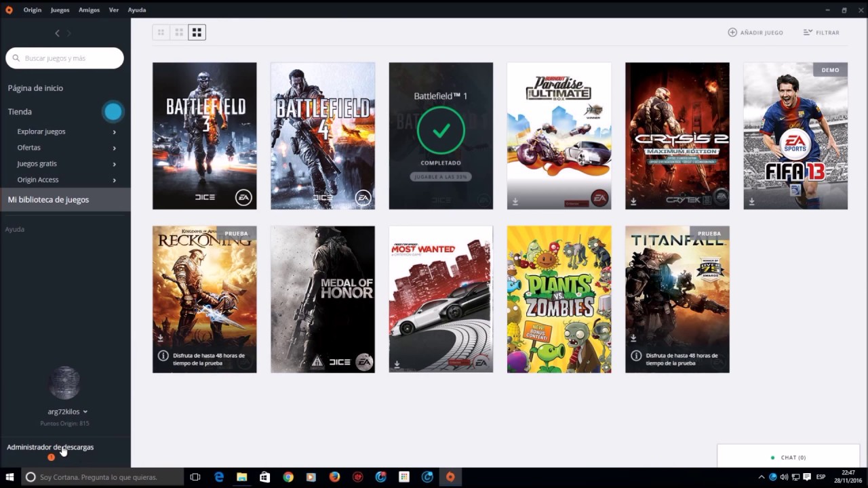The image size is (868, 488).
Task: Click Añadir juego button
Action: 755,33
